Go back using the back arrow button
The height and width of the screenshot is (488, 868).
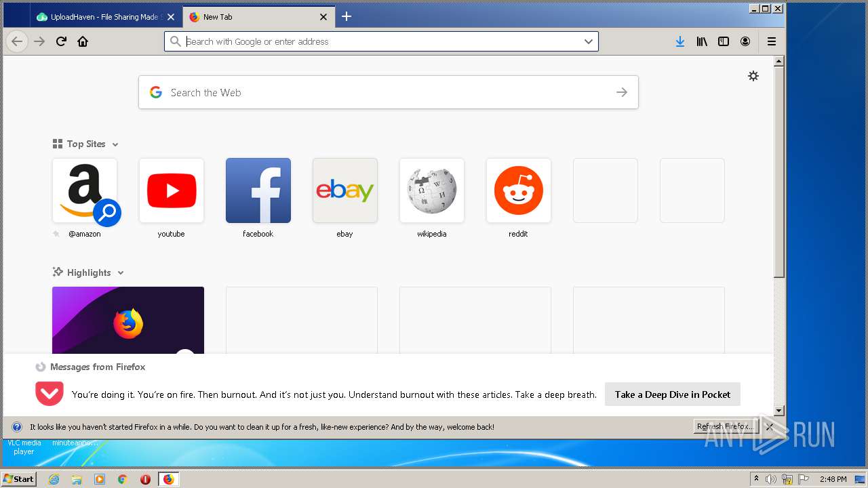point(17,41)
